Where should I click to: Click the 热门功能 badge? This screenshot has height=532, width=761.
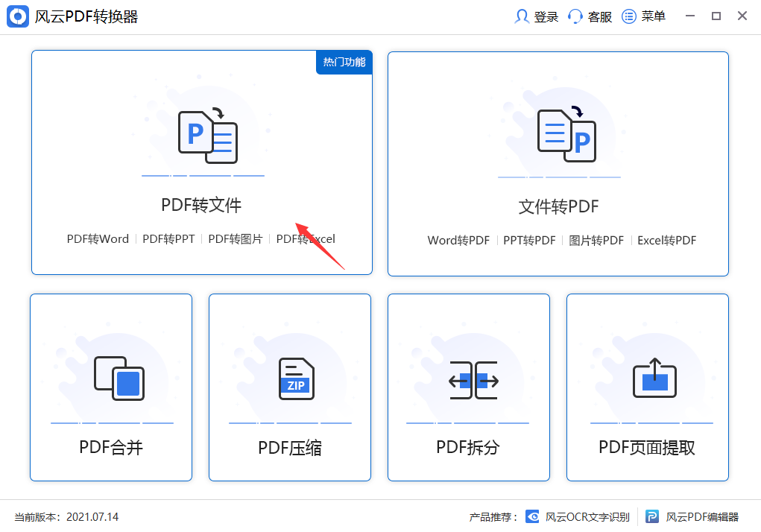pos(344,62)
